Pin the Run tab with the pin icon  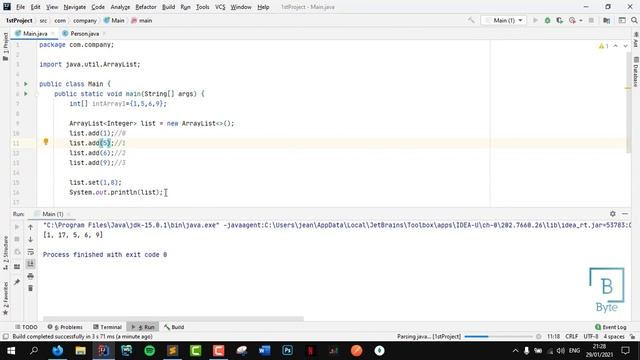coord(17,282)
